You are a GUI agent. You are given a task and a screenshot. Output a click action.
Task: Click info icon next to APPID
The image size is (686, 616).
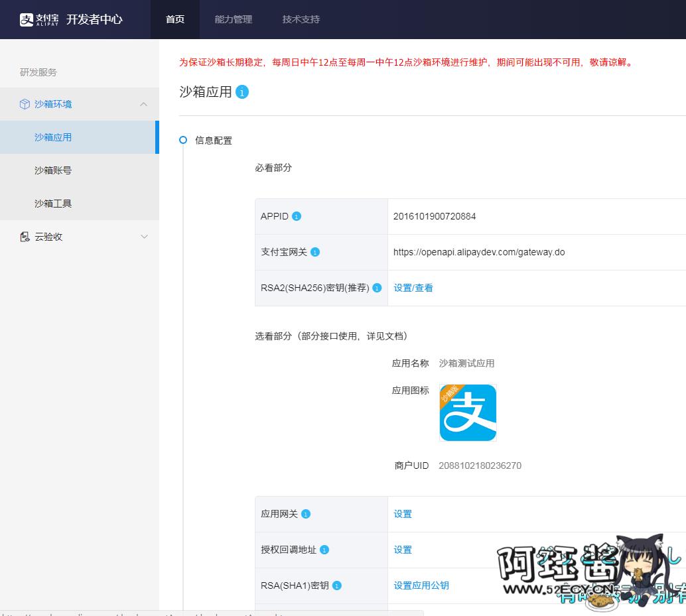(297, 216)
